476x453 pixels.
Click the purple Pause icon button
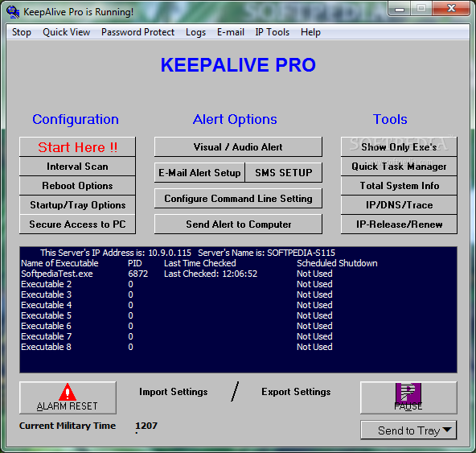[408, 397]
